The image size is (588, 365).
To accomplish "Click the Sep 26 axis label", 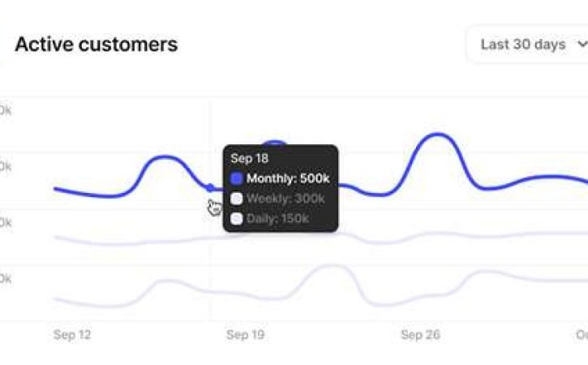I will coord(420,335).
